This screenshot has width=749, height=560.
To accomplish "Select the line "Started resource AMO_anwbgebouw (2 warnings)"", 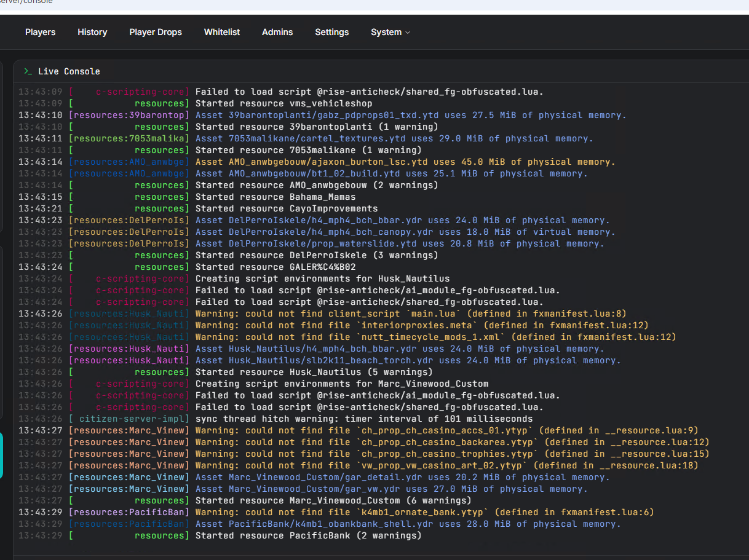I will pos(317,185).
